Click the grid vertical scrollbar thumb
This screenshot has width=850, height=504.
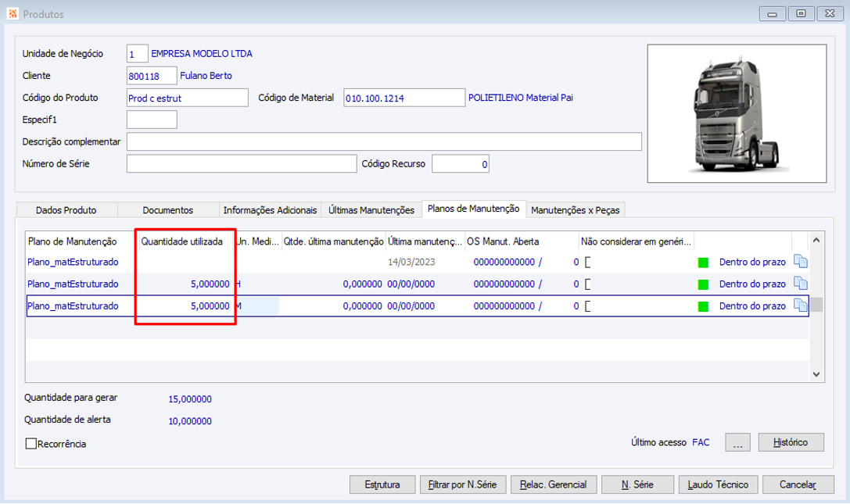pos(816,305)
